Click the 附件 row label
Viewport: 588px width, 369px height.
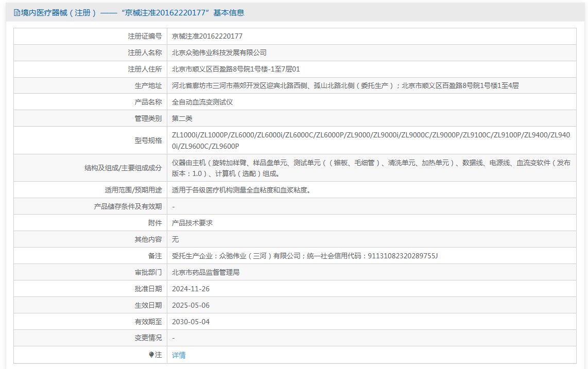tap(155, 223)
